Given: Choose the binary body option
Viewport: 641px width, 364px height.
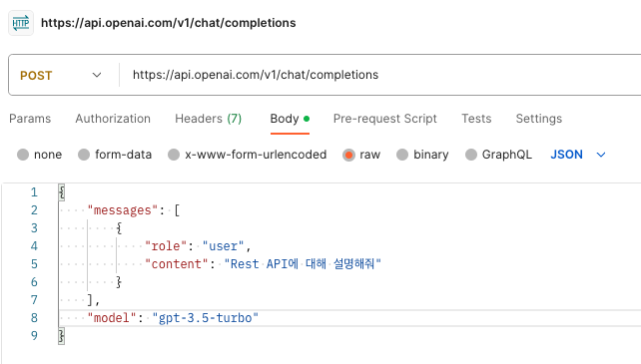Looking at the screenshot, I should pyautogui.click(x=402, y=155).
